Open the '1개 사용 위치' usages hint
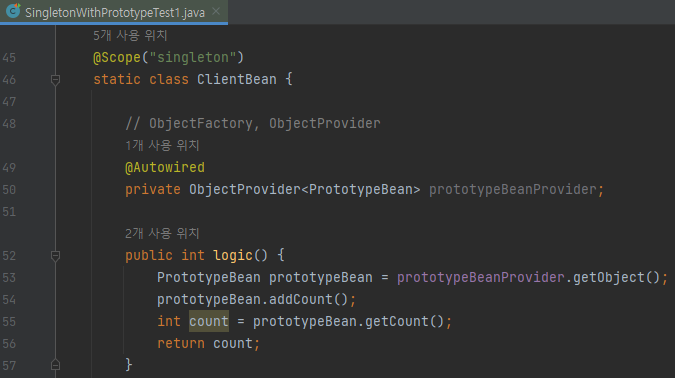 (162, 146)
